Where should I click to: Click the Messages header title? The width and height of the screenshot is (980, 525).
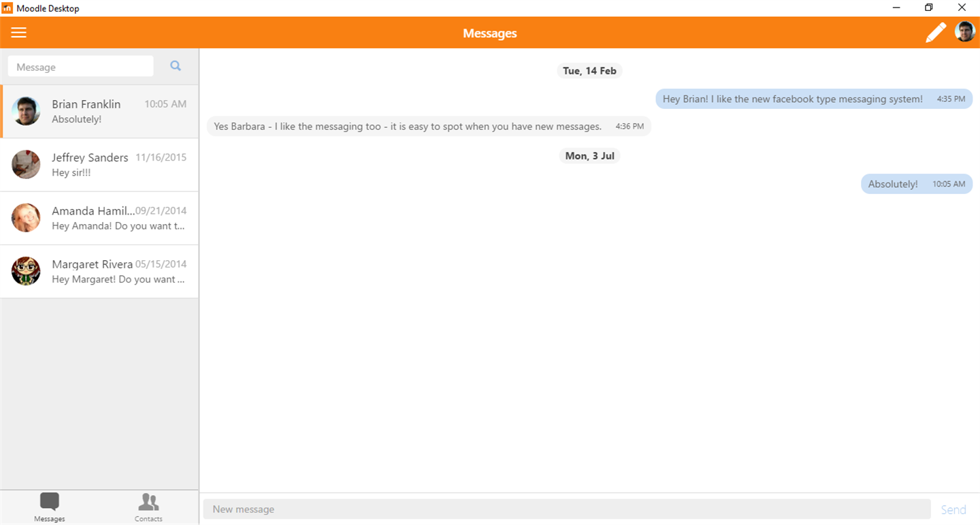click(x=490, y=33)
